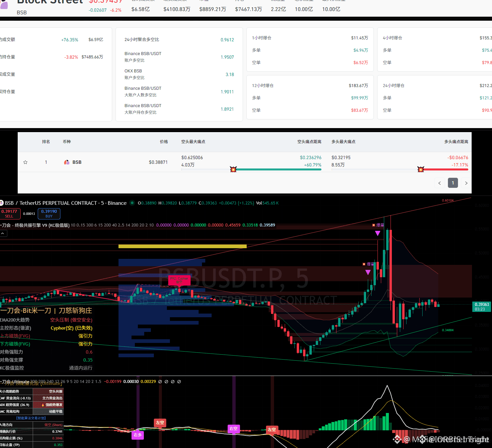The width and height of the screenshot is (492, 448).
Task: Click the yellow horizontal zone bar on chart
Action: point(183,246)
